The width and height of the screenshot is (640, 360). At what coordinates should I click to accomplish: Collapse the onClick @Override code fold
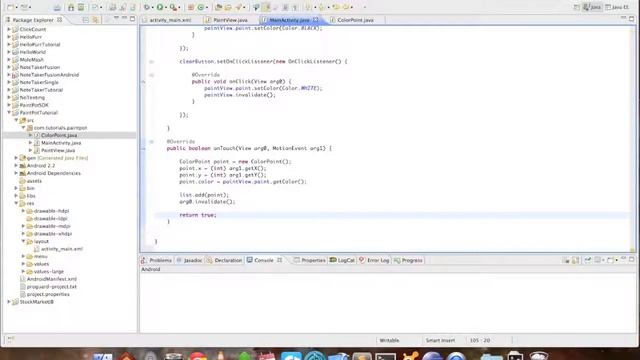click(x=151, y=75)
